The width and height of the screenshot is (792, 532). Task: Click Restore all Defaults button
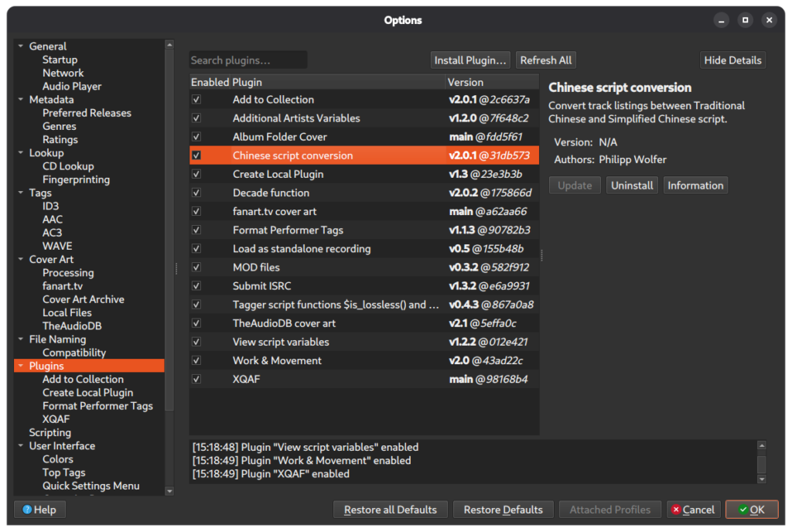(x=391, y=510)
